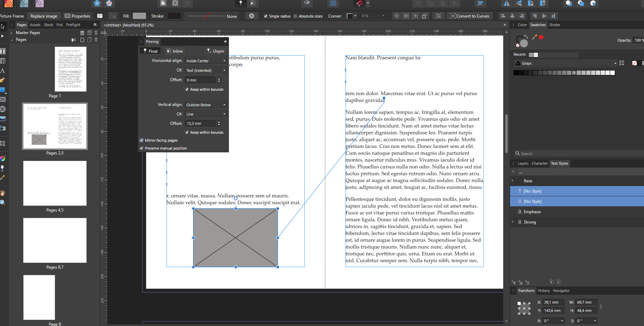Click Convert to Curves button

click(x=470, y=16)
